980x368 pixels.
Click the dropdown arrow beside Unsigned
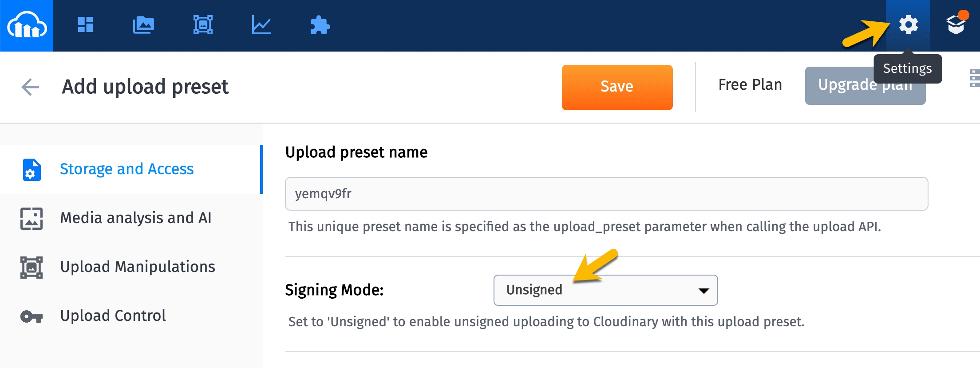(703, 291)
